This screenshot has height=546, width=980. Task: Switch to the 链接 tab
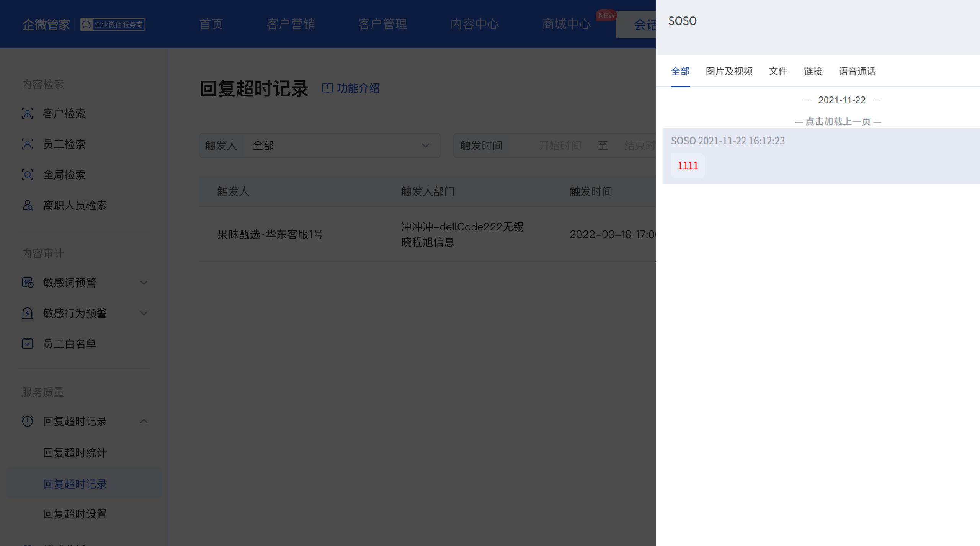pos(813,71)
